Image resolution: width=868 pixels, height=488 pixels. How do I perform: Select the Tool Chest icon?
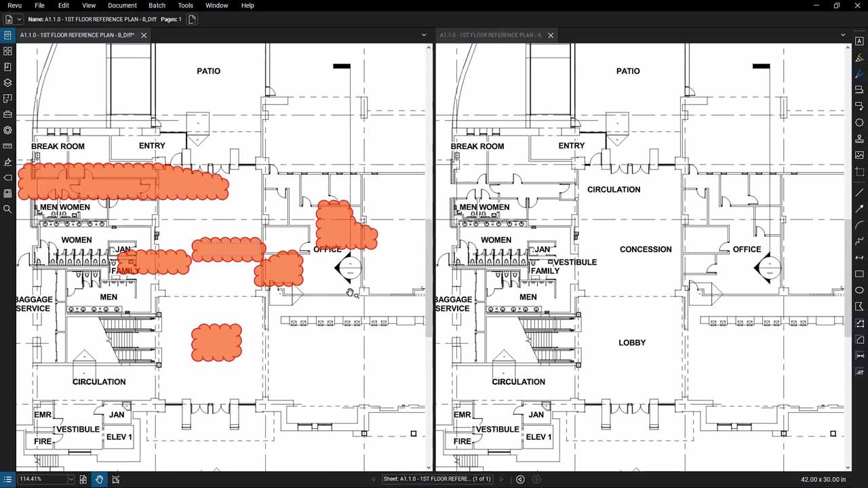click(x=7, y=114)
